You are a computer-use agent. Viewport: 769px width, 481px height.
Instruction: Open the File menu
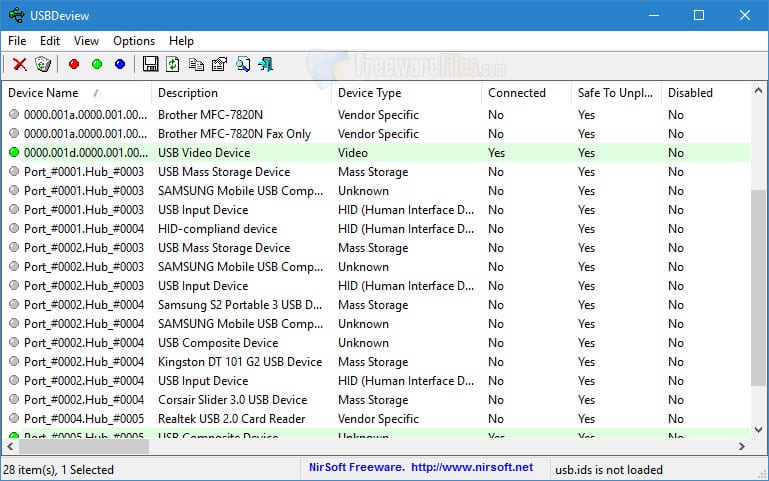[17, 41]
